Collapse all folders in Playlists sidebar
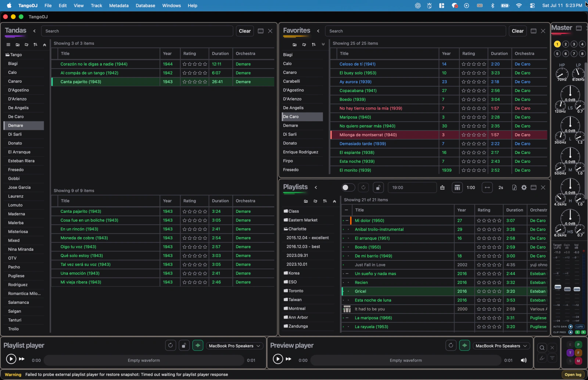The height and width of the screenshot is (380, 588). (334, 201)
